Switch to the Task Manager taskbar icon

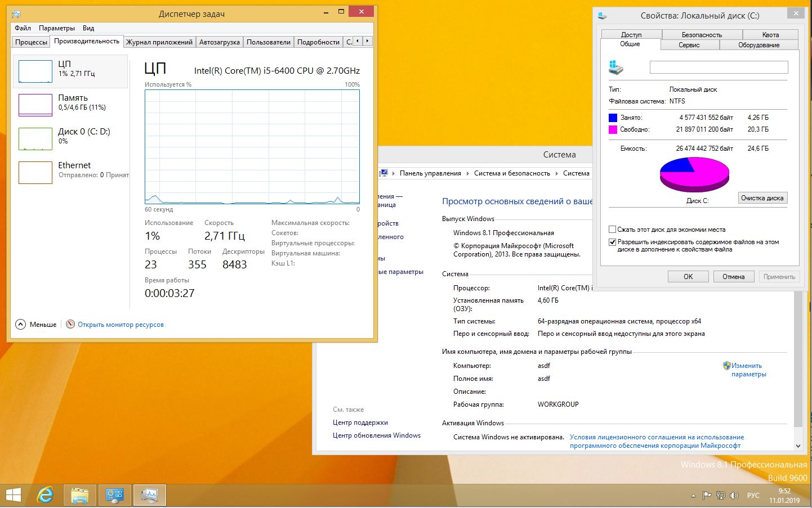[150, 495]
